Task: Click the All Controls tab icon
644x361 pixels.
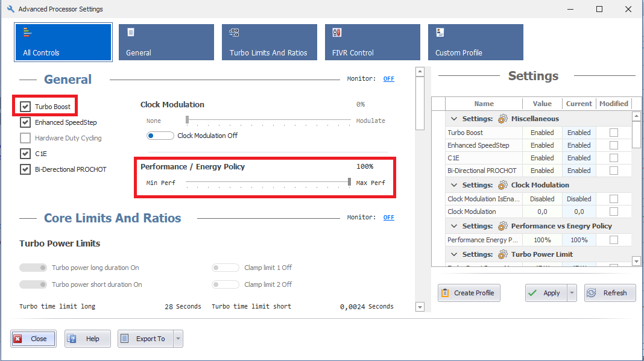Action: [27, 33]
